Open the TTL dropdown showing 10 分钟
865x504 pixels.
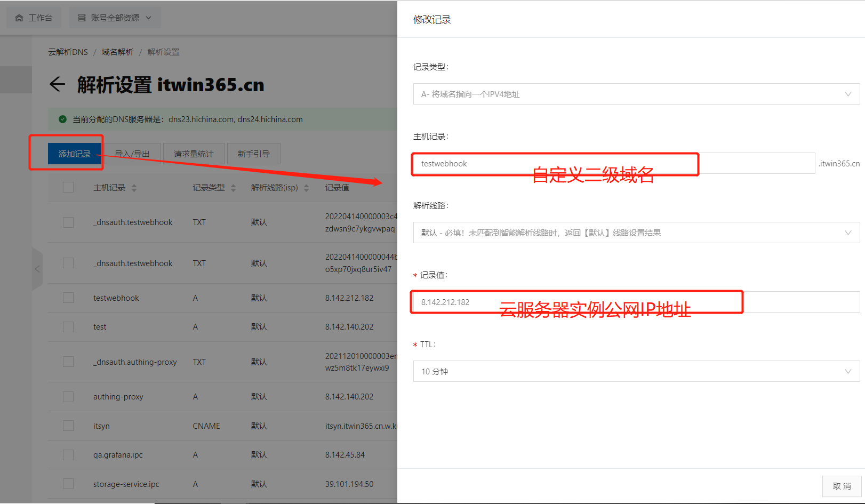tap(636, 371)
